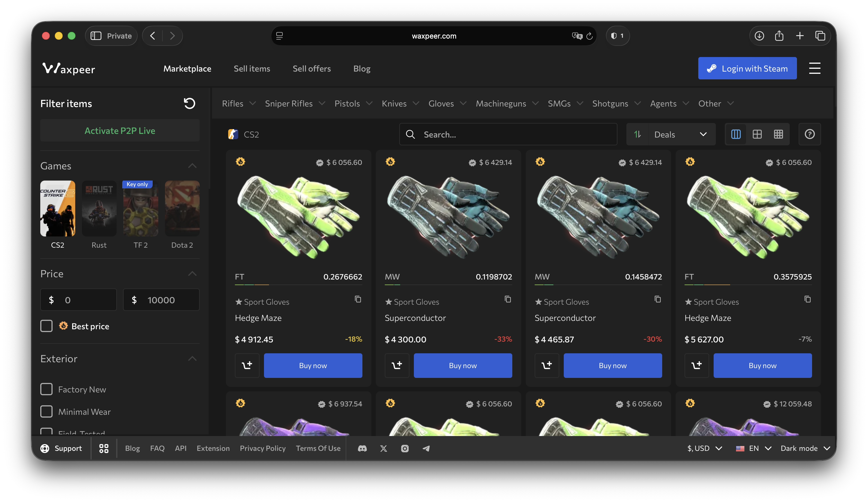
Task: Check the Minimal Wear exterior filter
Action: click(x=46, y=411)
